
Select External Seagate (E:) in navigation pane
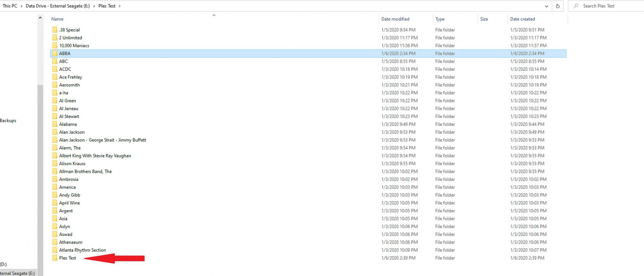(17, 273)
